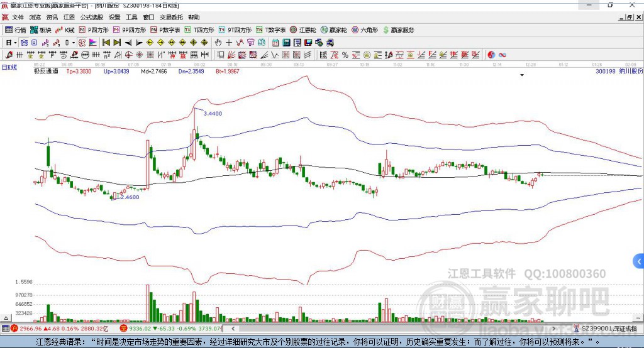Select the red target circle tool
This screenshot has width=644, height=348.
(128, 55)
